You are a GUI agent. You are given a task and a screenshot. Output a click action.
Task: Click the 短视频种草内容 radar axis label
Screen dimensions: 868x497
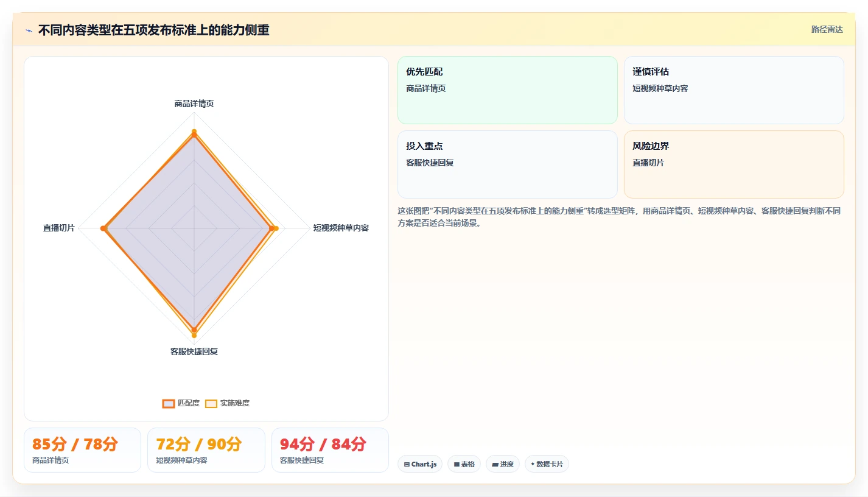(341, 228)
